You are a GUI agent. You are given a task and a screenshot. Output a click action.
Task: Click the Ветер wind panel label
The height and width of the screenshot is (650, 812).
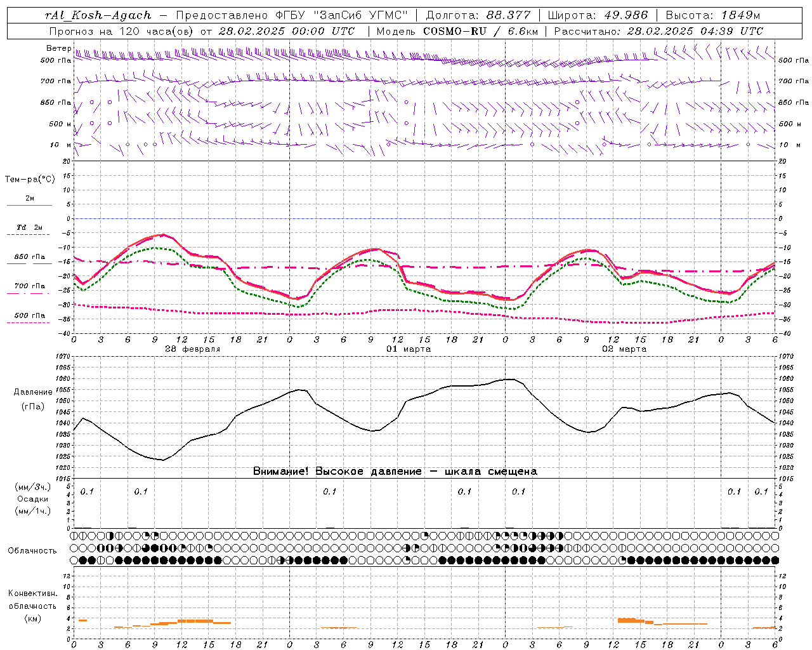tap(58, 48)
